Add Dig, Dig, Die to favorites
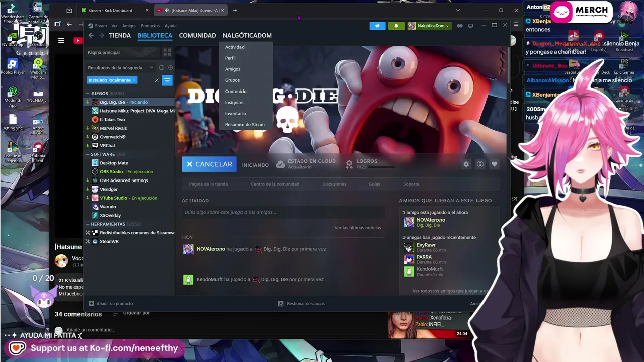The height and width of the screenshot is (362, 644). (x=494, y=164)
